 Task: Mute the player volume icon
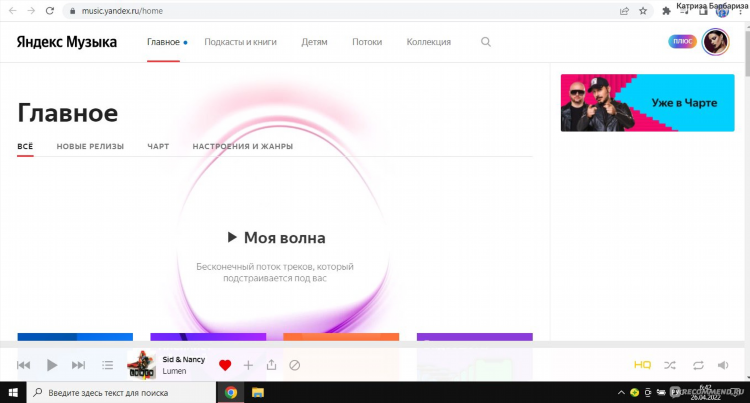pos(723,365)
